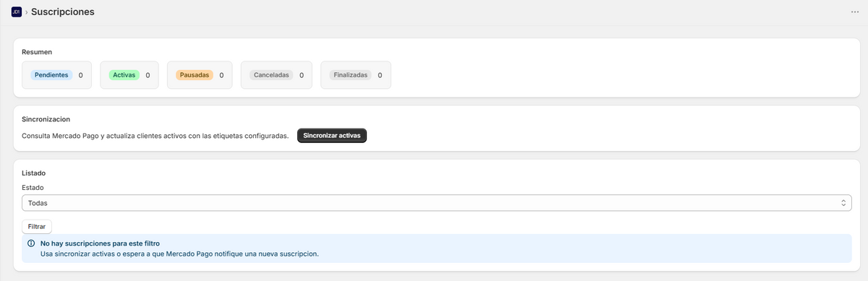
Task: Click the Pendientes summary badge
Action: 51,74
